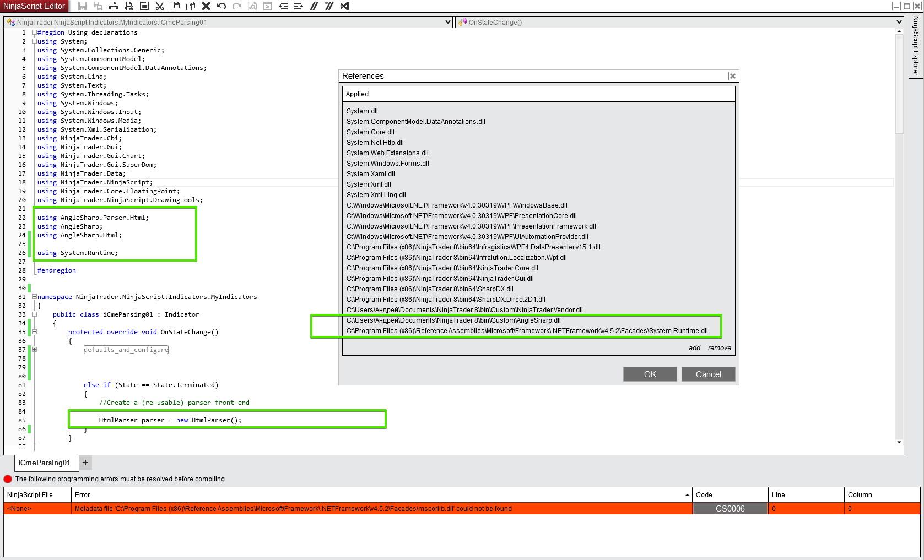Screen dimensions: 924x560
Task: Select the WindowsBase.dll reference
Action: (457, 205)
